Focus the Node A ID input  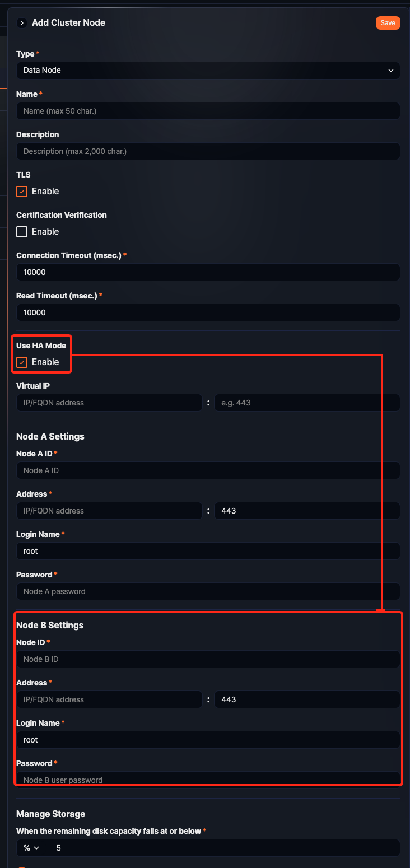click(208, 470)
